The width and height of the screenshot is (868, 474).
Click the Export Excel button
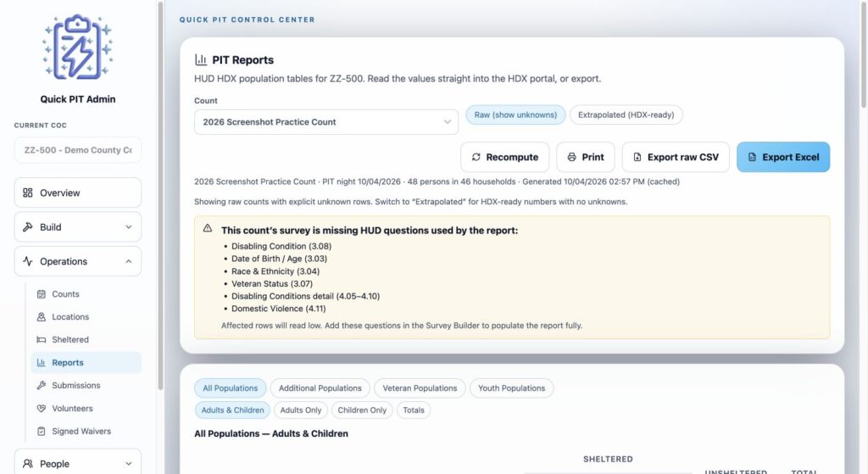(x=783, y=157)
